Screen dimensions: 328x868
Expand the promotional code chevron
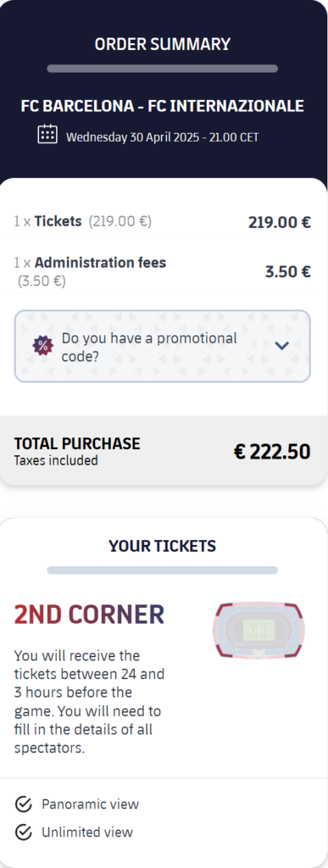pos(282,346)
